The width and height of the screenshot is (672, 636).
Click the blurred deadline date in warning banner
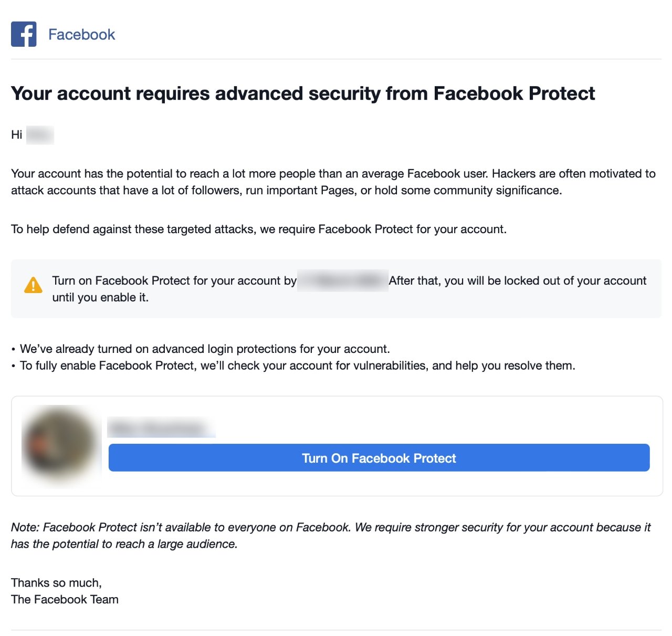point(343,281)
